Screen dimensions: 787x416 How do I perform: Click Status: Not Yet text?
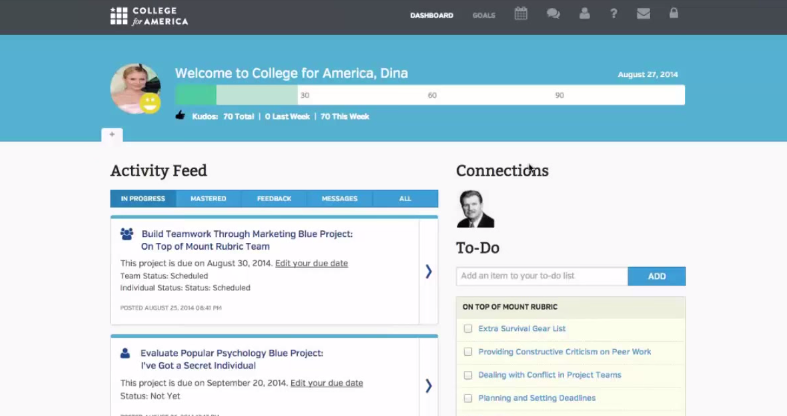[x=150, y=396]
